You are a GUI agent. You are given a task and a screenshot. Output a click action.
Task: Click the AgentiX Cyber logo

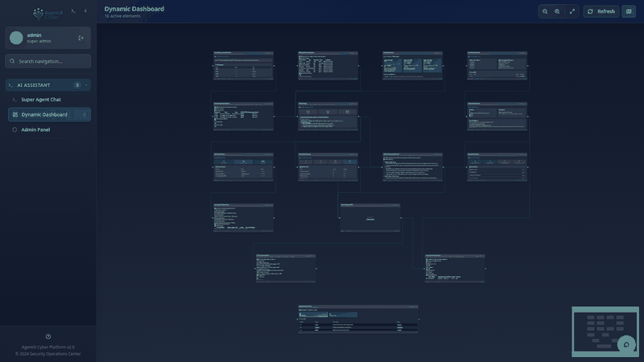[x=48, y=14]
